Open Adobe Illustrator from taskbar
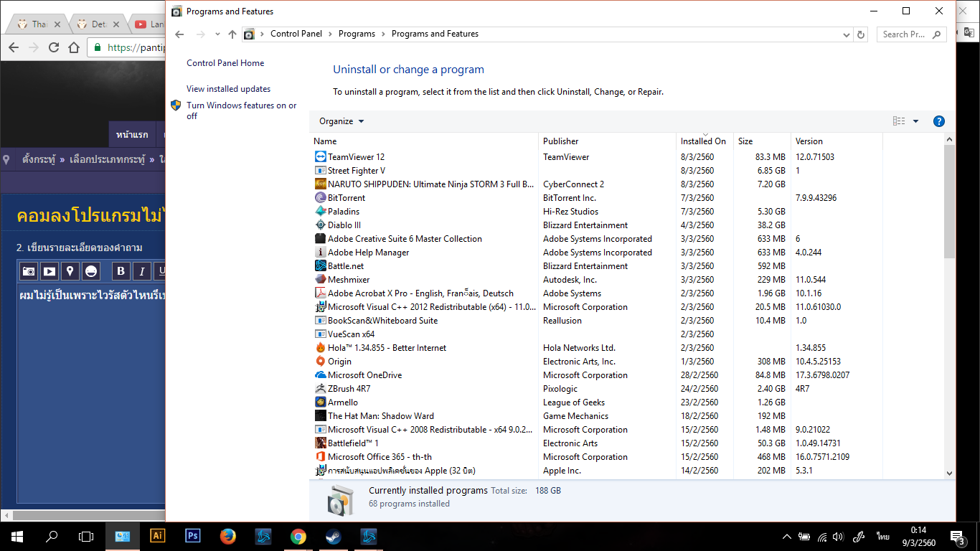The height and width of the screenshot is (551, 980). (158, 536)
